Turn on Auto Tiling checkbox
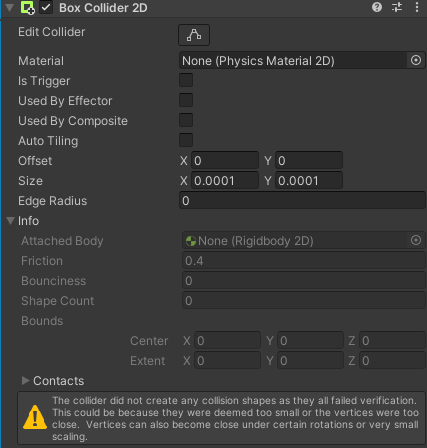The width and height of the screenshot is (427, 448). (186, 140)
